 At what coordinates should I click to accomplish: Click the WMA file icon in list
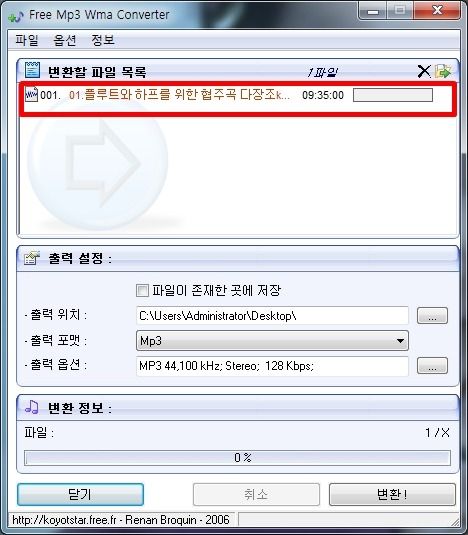pyautogui.click(x=31, y=94)
